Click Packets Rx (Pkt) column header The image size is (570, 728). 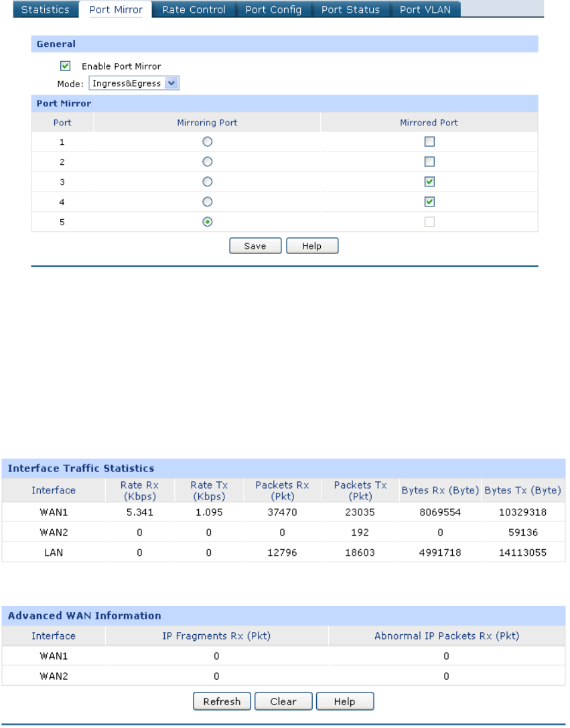(282, 490)
